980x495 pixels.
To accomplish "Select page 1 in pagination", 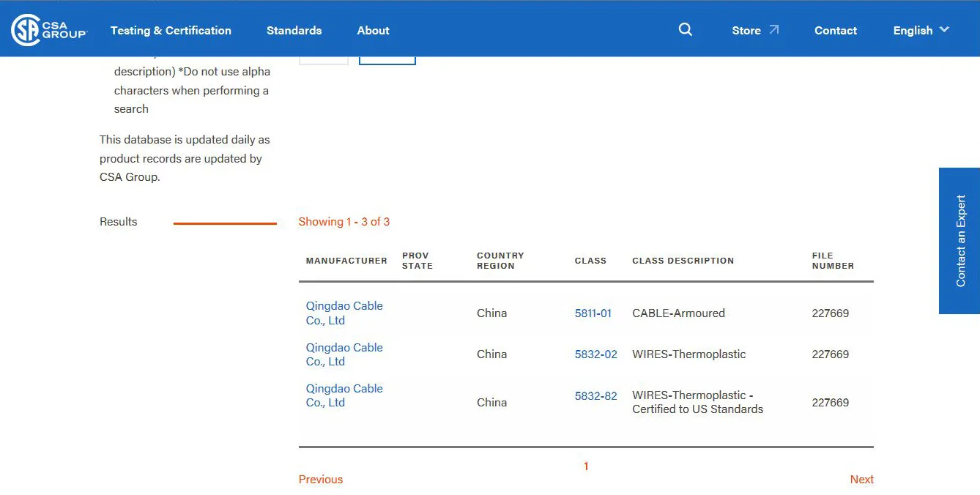I will click(x=586, y=466).
